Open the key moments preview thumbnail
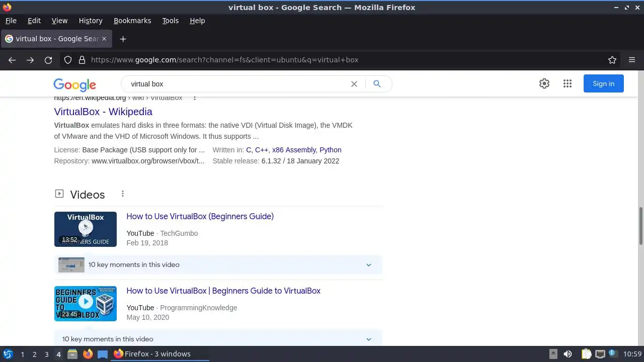Screen dimensions: 644x362 (x=71, y=265)
